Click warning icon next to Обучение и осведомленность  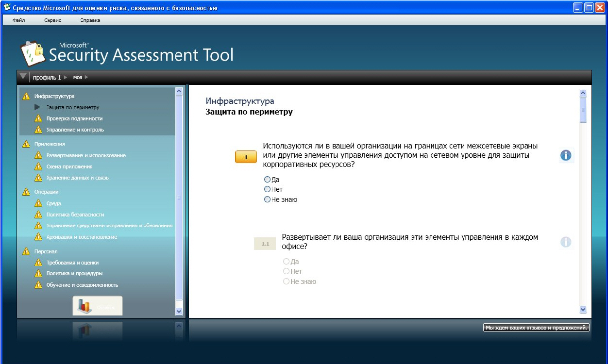pos(38,285)
